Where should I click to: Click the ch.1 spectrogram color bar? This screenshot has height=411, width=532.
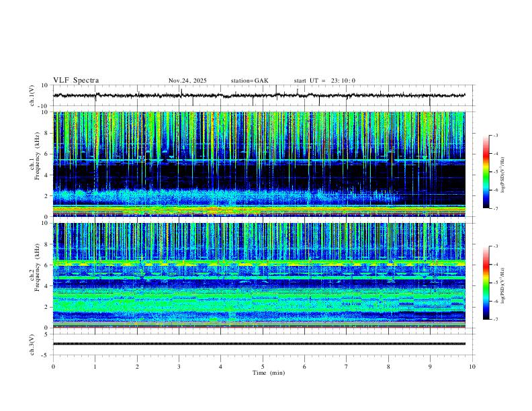[486, 172]
